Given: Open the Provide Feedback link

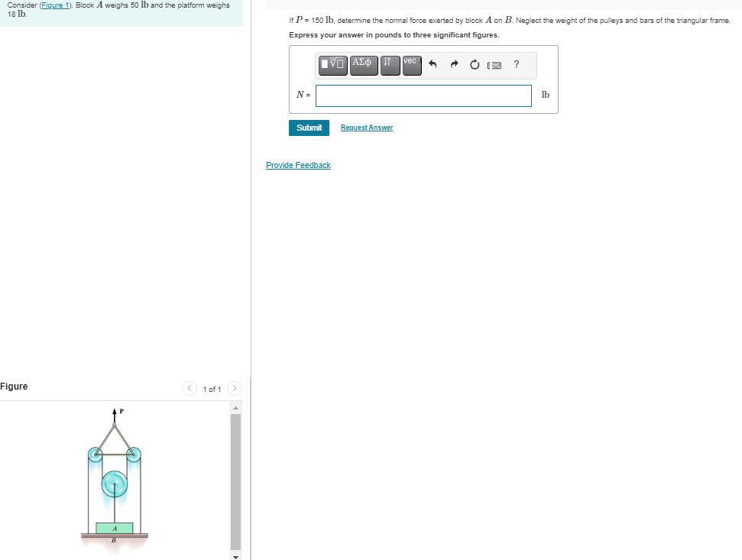Looking at the screenshot, I should coord(298,165).
